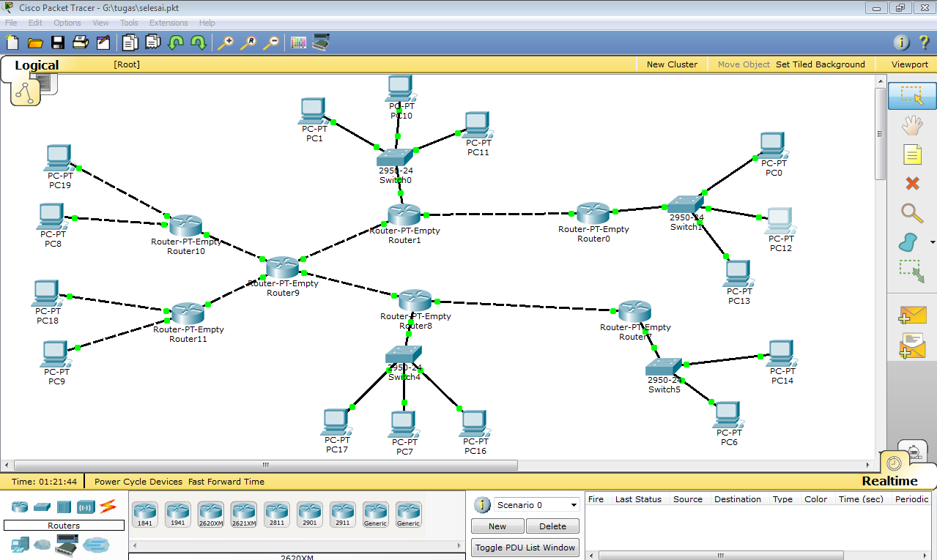
Task: Click Toggle PDU List Window
Action: (525, 547)
